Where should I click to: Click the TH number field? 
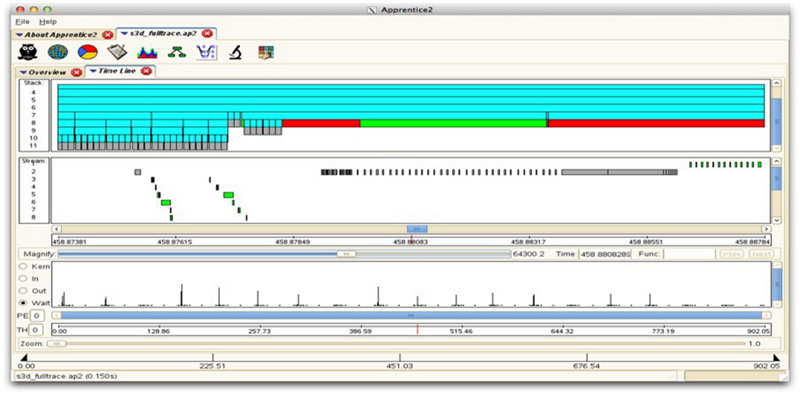coord(37,330)
